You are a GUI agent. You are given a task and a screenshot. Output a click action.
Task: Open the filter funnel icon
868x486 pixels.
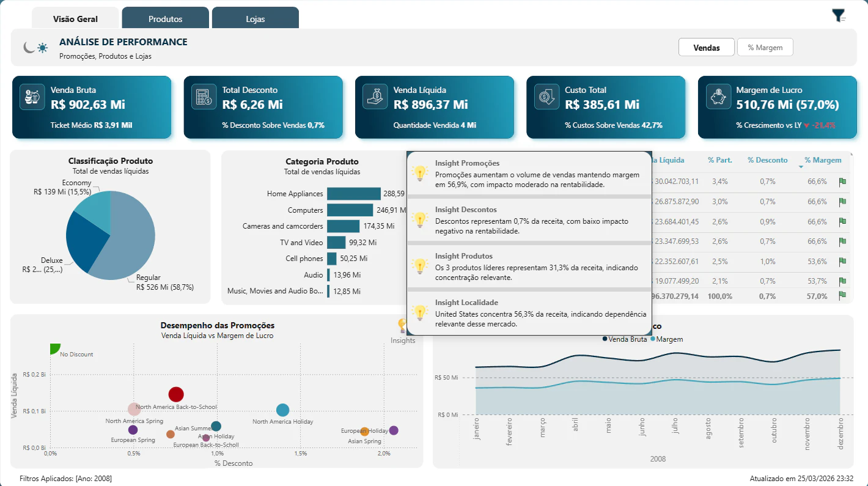839,16
